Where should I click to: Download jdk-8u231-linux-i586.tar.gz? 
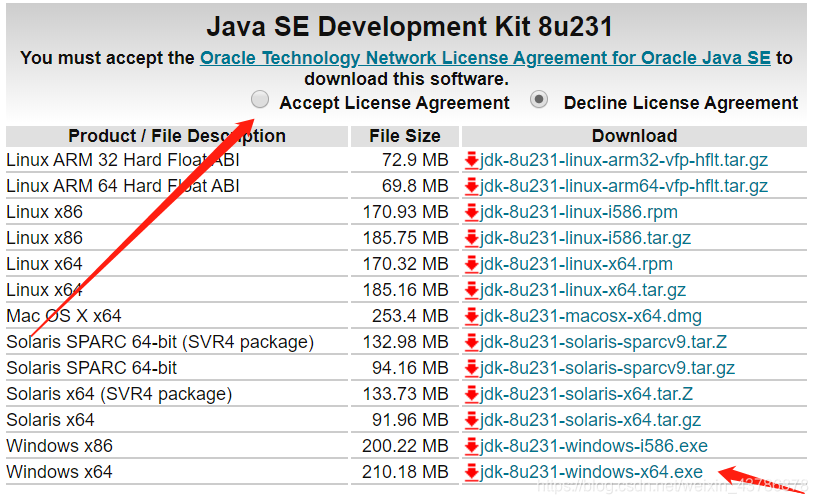(585, 238)
